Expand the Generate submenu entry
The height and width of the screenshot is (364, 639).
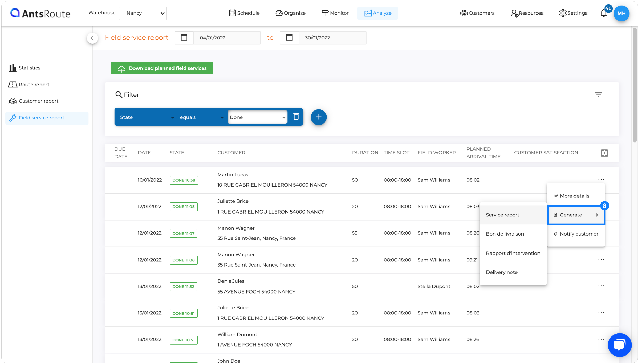(576, 215)
